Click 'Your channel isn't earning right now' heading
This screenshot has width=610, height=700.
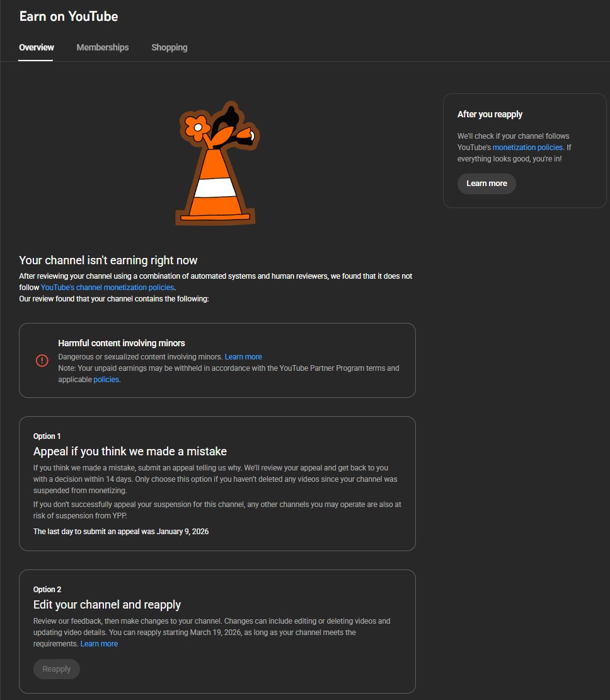tap(108, 260)
